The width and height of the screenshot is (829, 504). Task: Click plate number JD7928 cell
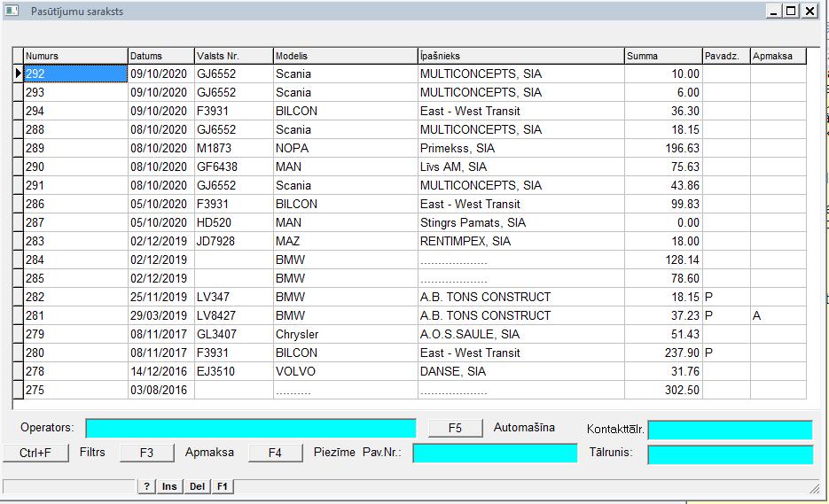234,242
